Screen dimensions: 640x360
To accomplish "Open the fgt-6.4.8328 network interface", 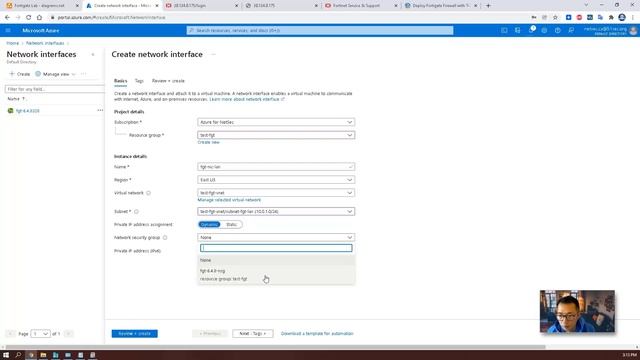I will (28, 111).
